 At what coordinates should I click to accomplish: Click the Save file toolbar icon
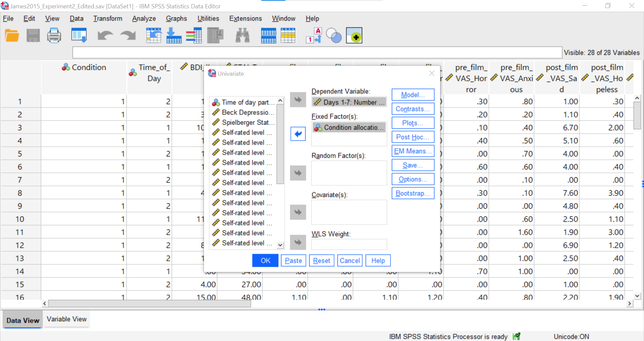(x=33, y=36)
